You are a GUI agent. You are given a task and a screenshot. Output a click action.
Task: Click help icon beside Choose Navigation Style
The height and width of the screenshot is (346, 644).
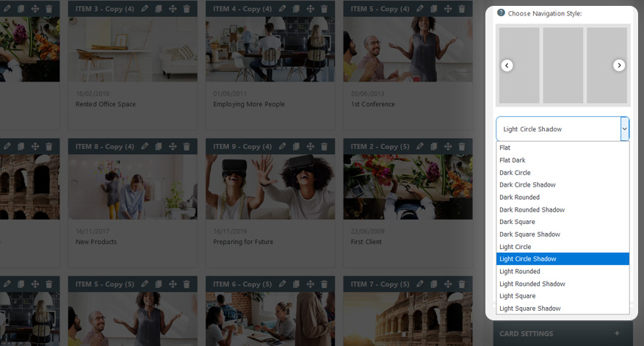click(x=501, y=12)
